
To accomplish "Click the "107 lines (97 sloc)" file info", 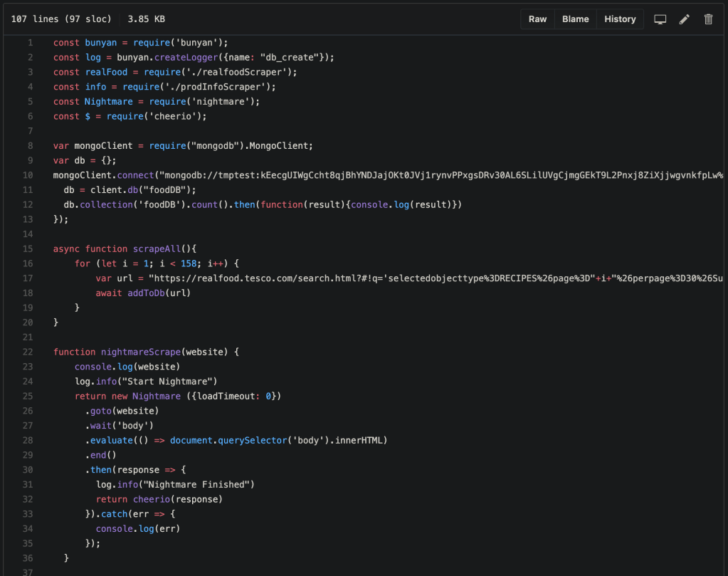I will (x=58, y=19).
